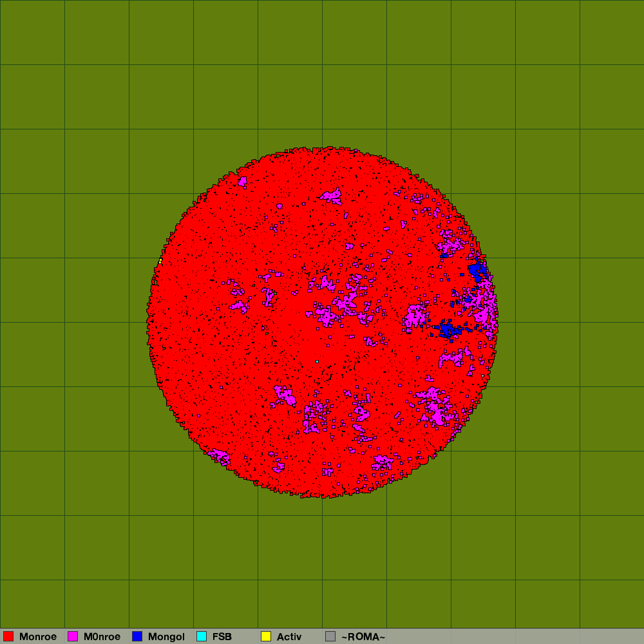644x644 pixels.
Task: Select the "Activ" legend label
Action: (x=289, y=637)
